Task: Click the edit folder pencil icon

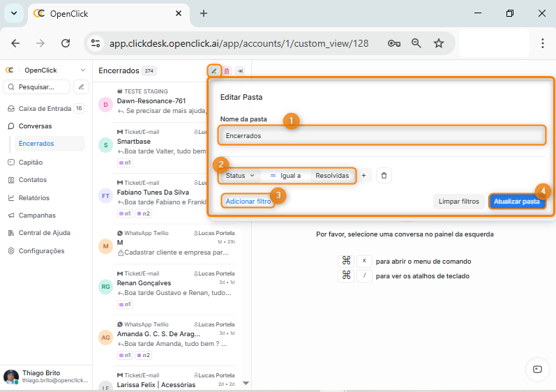Action: tap(214, 71)
